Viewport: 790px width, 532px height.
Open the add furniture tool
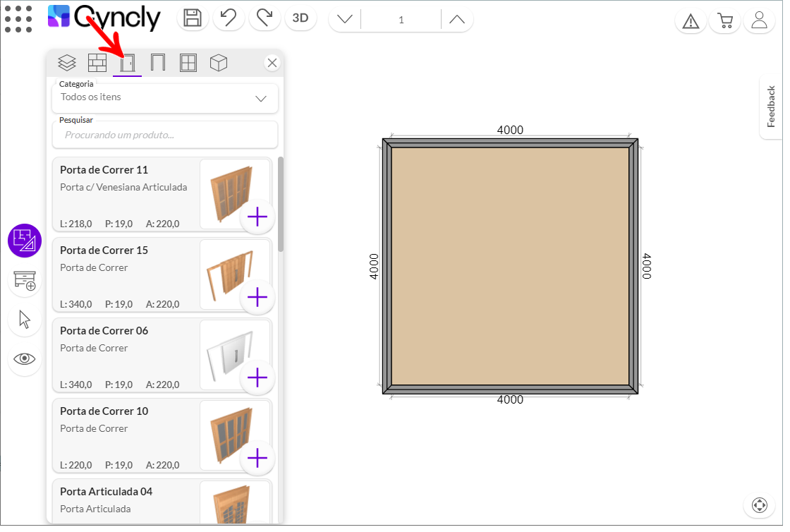pyautogui.click(x=24, y=280)
